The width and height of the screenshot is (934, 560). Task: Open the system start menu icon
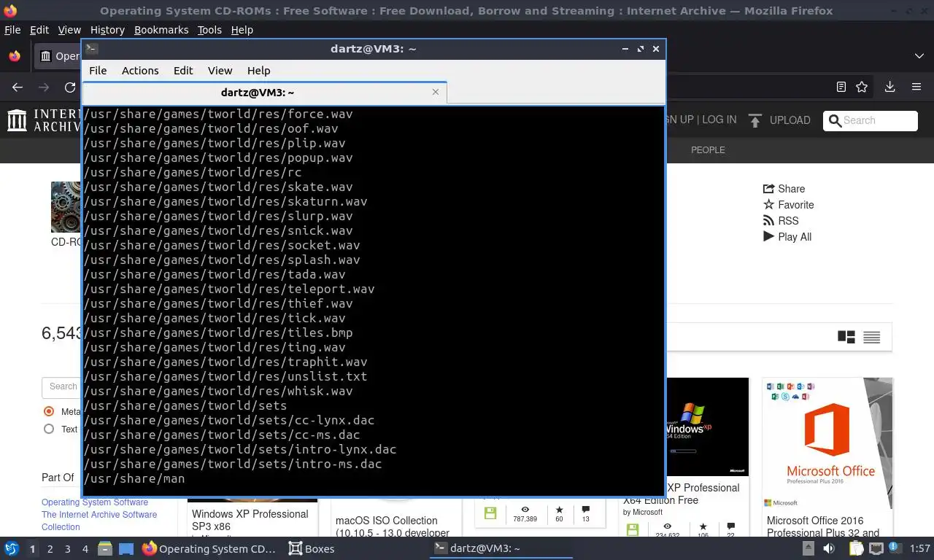point(12,548)
